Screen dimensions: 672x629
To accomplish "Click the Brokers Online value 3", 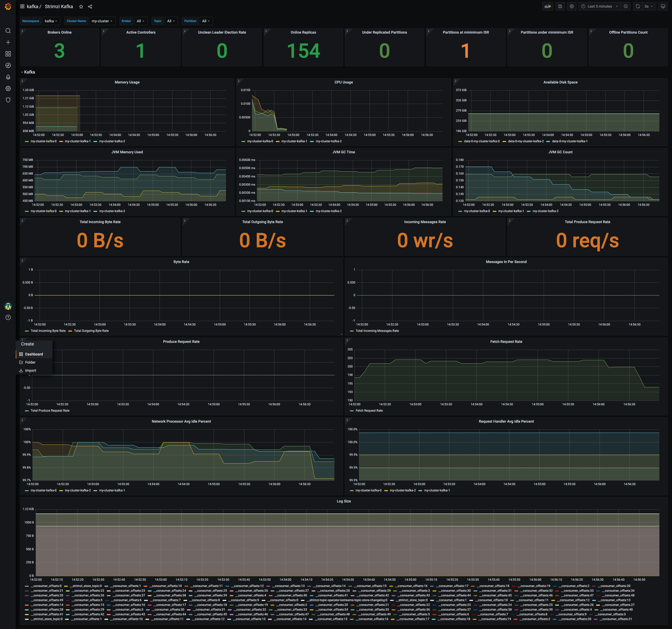I will click(60, 51).
